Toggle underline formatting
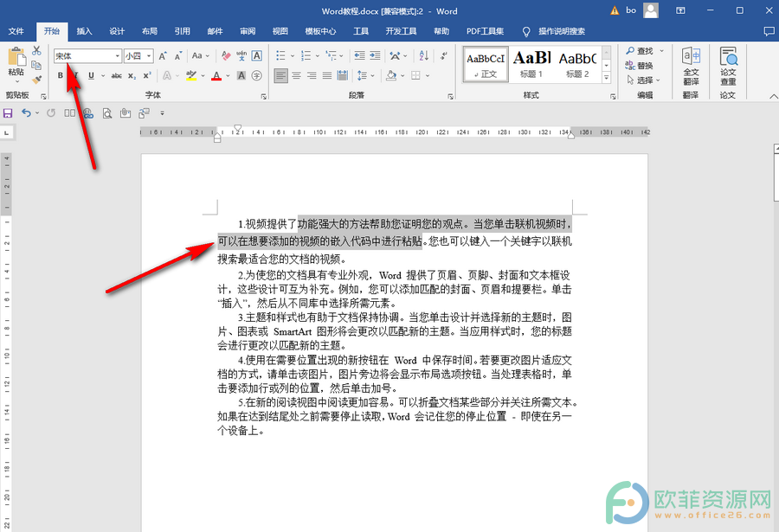 point(91,75)
